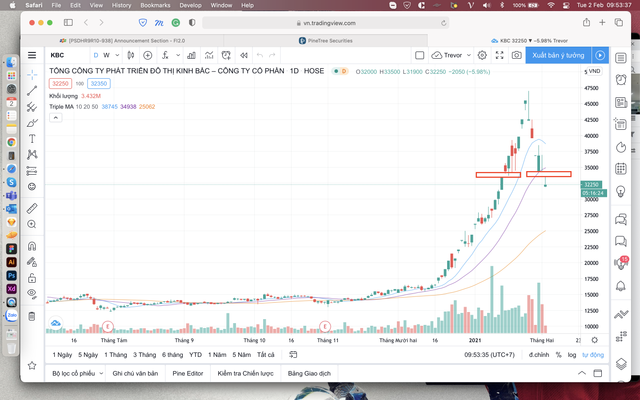The height and width of the screenshot is (400, 640).
Task: Open the Pine Editor tab
Action: pos(188,373)
